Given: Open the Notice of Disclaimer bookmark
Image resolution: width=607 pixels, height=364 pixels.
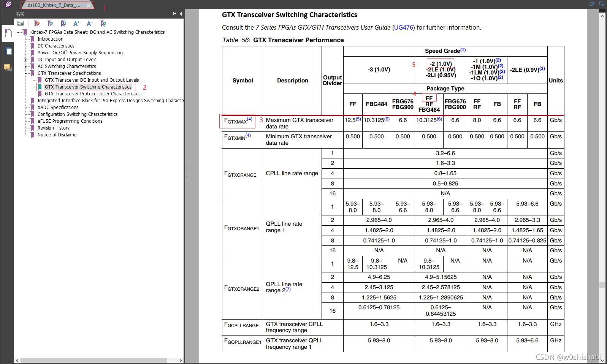Looking at the screenshot, I should click(x=57, y=135).
